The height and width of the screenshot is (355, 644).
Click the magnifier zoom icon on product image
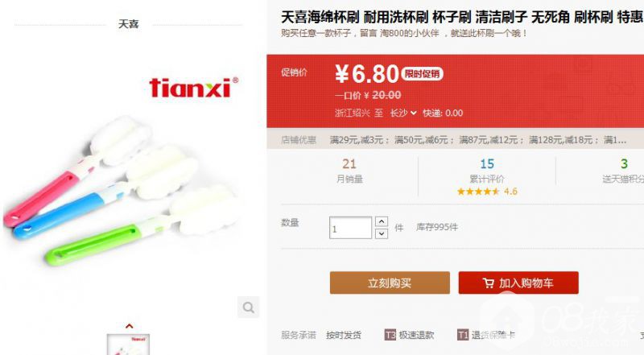(248, 307)
